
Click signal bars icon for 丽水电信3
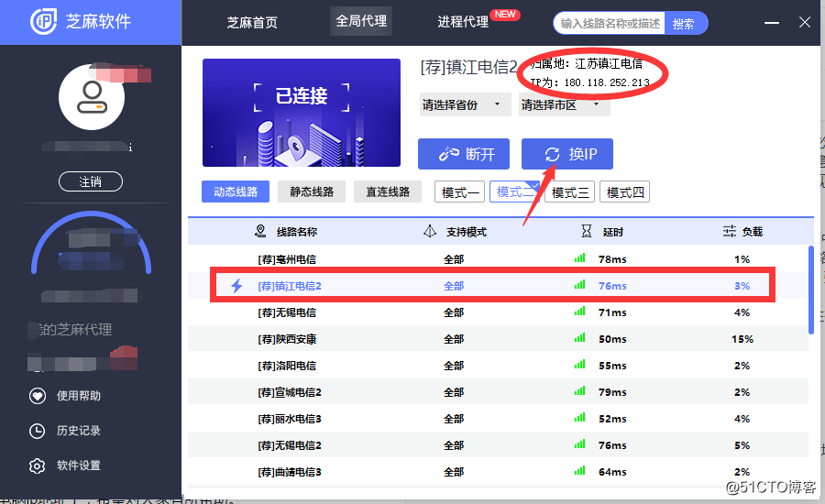[580, 417]
